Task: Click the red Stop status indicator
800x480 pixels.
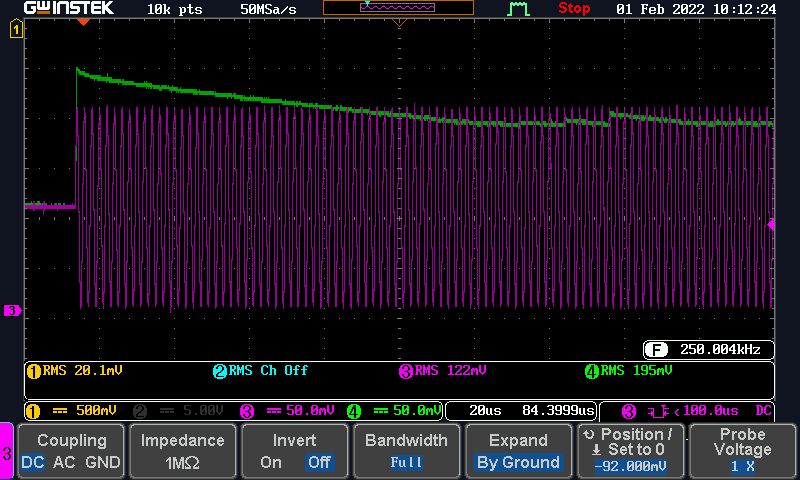Action: [x=573, y=8]
